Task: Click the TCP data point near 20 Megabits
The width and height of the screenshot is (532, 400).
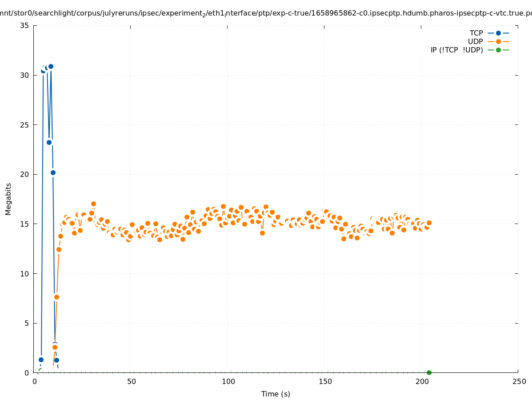Action: click(x=53, y=172)
